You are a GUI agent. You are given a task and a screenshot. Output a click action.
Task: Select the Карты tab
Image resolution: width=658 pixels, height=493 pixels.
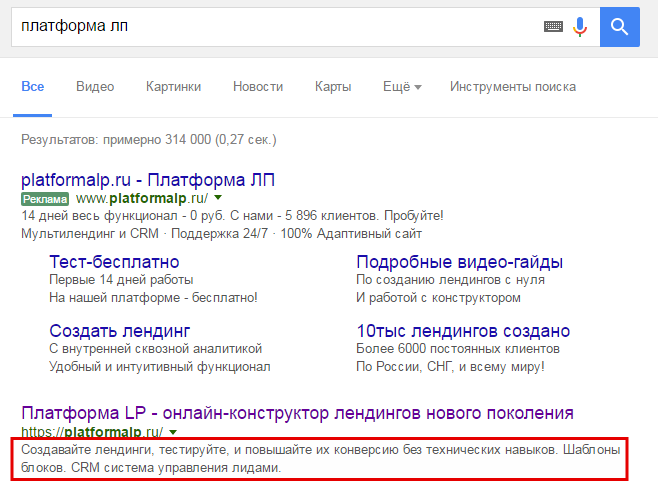(x=332, y=87)
